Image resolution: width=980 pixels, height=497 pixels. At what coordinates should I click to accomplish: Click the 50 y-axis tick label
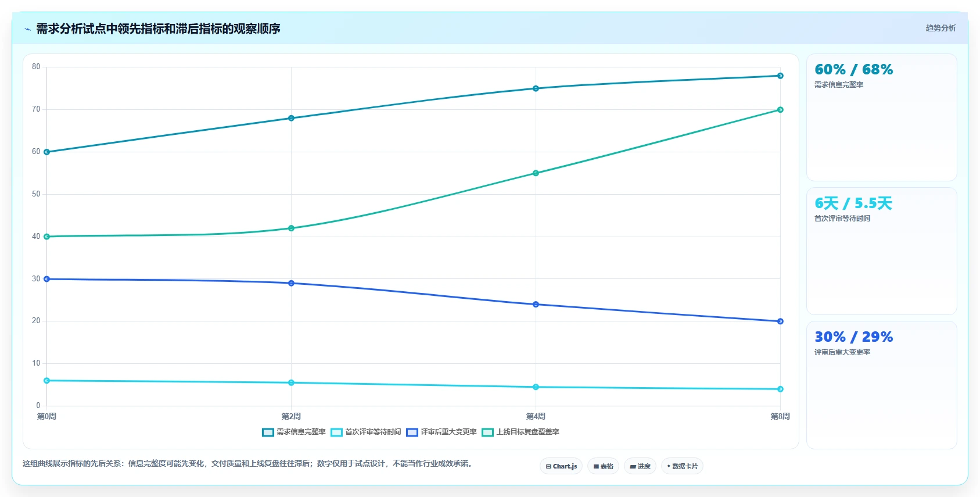(36, 194)
